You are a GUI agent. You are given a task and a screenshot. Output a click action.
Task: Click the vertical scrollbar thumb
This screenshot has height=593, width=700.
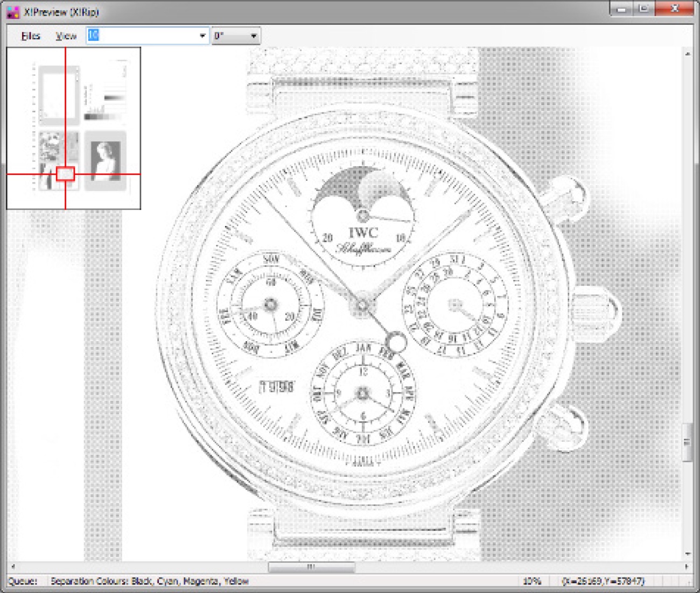coord(687,442)
